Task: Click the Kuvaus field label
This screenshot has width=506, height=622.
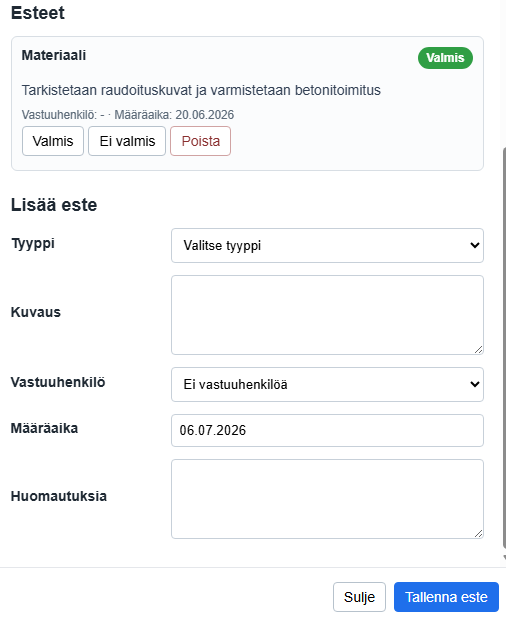Action: (36, 312)
